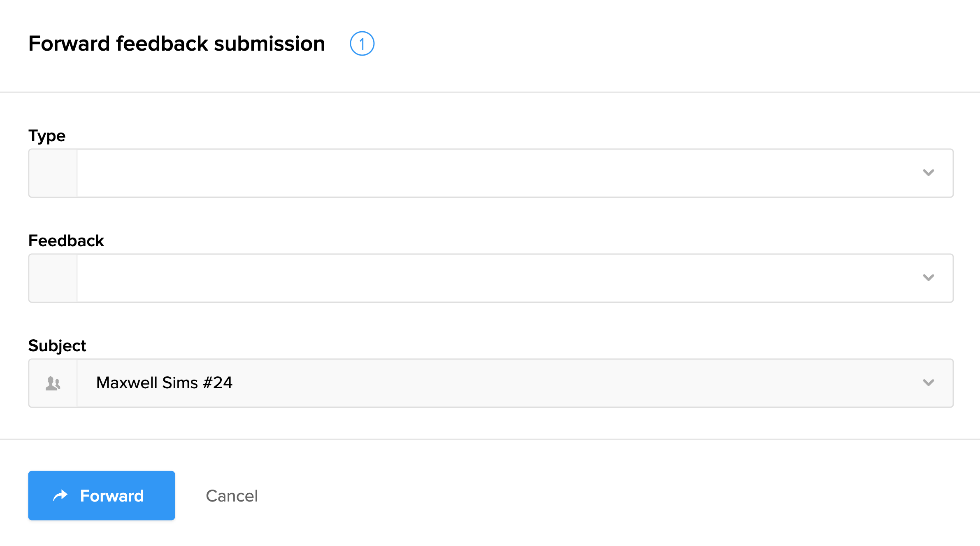Click the Type field label
The height and width of the screenshot is (546, 980).
coord(47,136)
